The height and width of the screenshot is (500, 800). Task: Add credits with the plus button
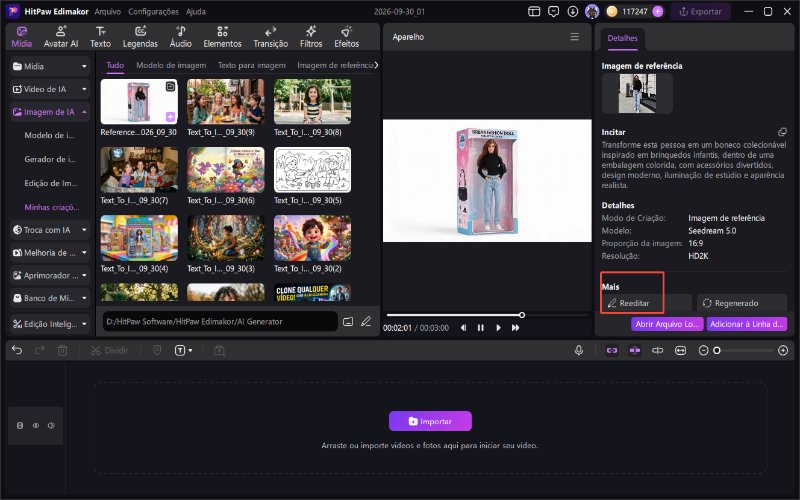click(658, 11)
